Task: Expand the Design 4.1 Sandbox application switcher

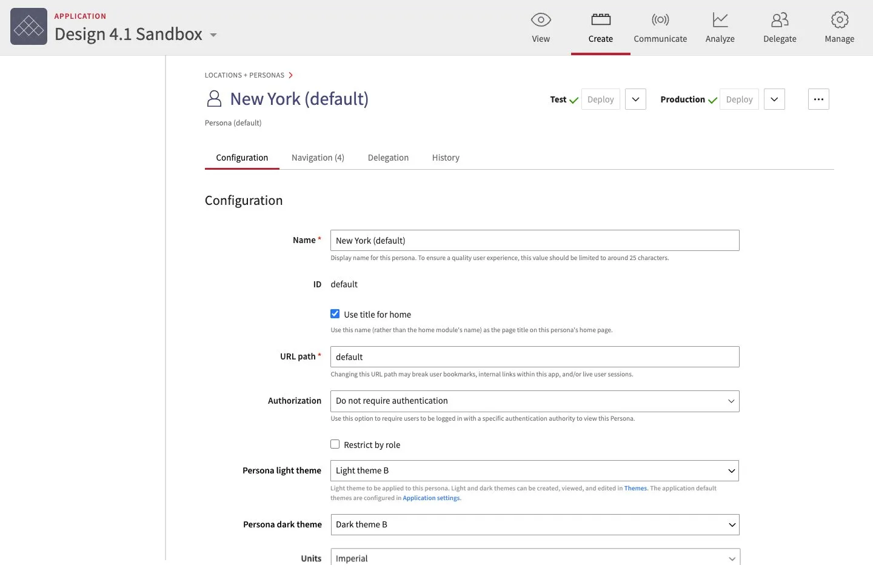Action: click(x=213, y=35)
